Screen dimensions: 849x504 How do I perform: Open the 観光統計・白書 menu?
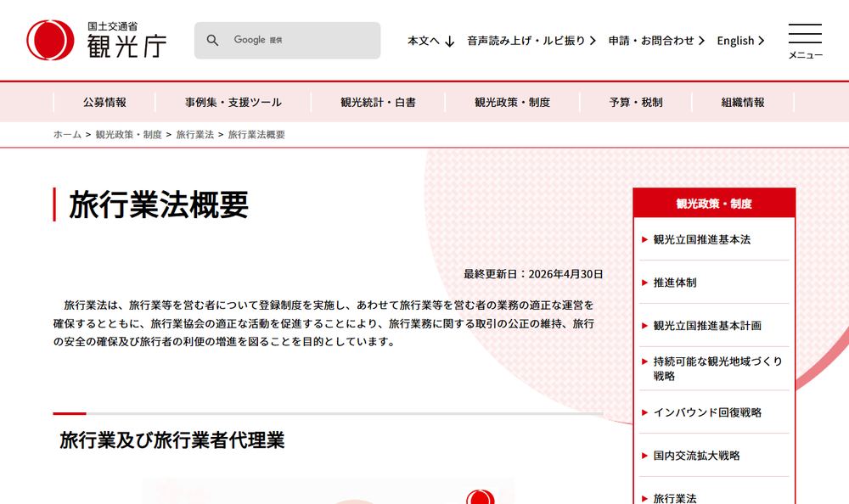pyautogui.click(x=378, y=103)
